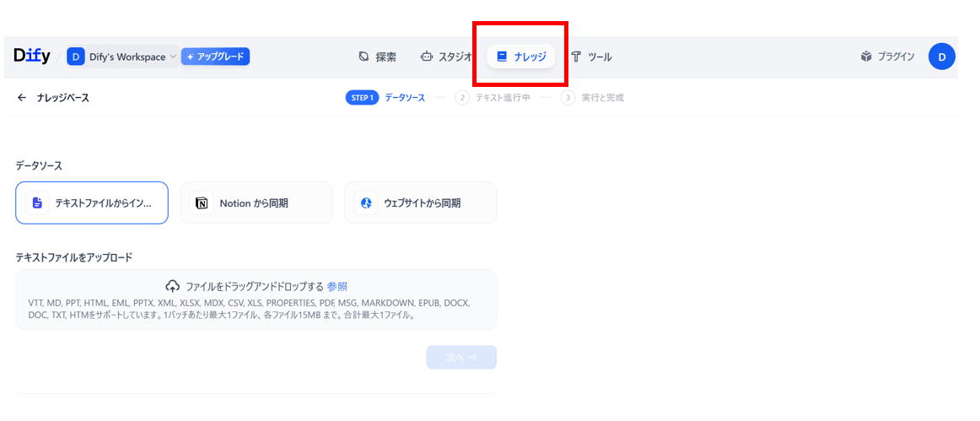This screenshot has width=980, height=421.
Task: Click the Notion logo icon
Action: pyautogui.click(x=202, y=202)
